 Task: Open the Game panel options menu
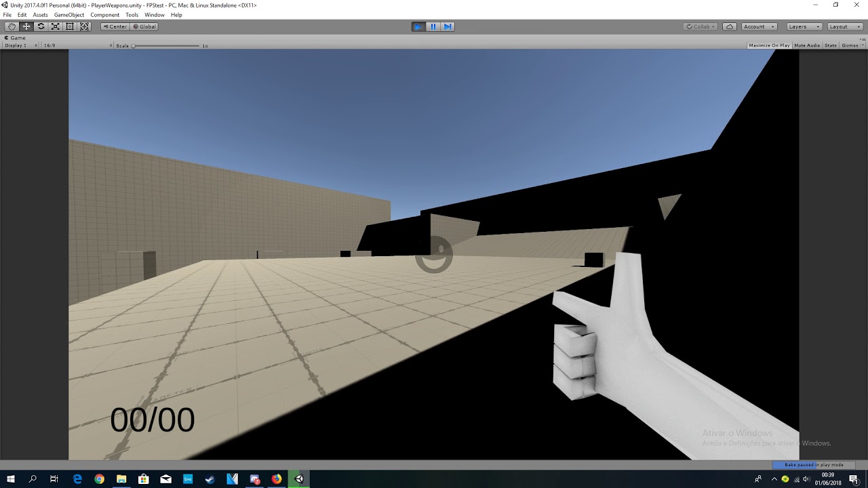coord(863,38)
